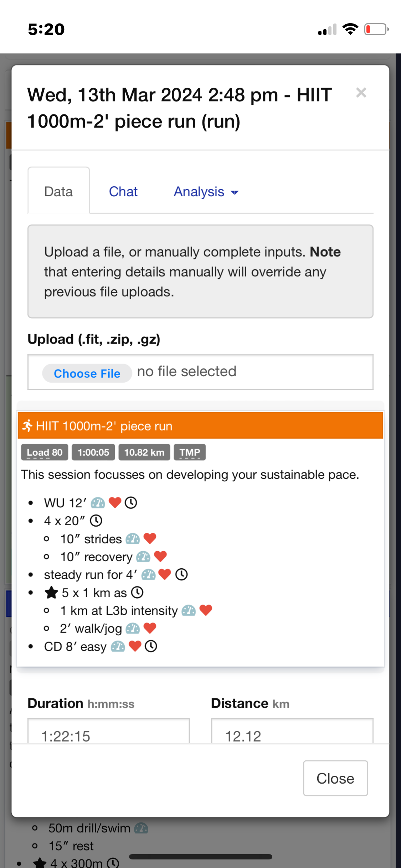Click the clock icon beside CD 8′ easy
The image size is (401, 868).
point(151,646)
